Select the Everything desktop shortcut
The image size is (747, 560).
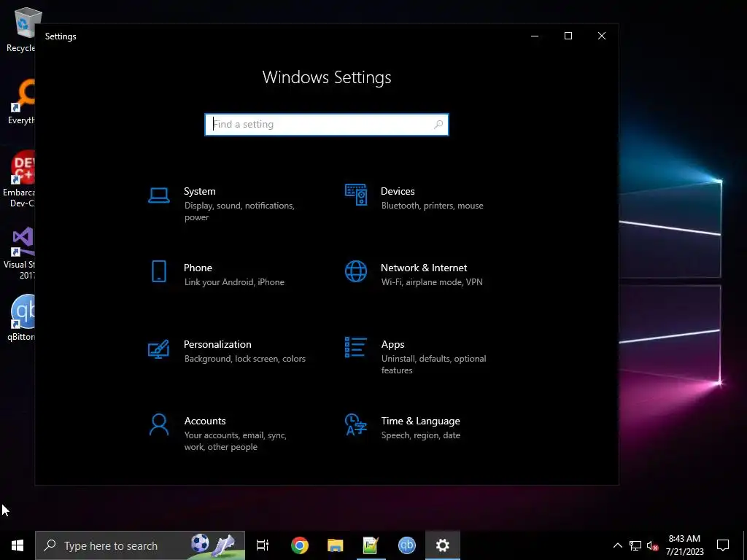click(22, 102)
